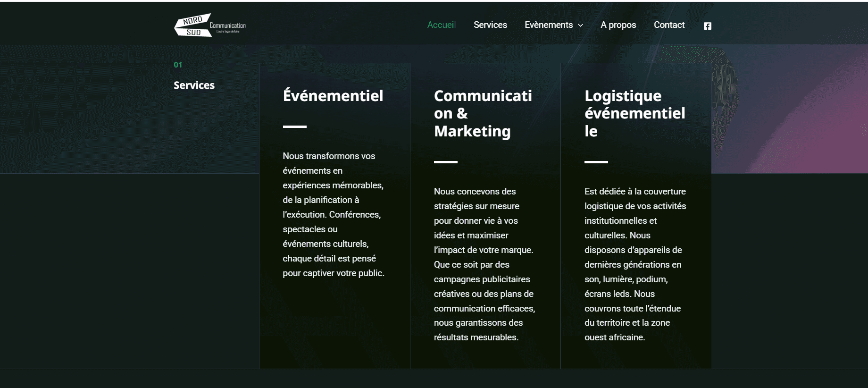This screenshot has height=388, width=868.
Task: Click the 01 section number
Action: coord(178,65)
